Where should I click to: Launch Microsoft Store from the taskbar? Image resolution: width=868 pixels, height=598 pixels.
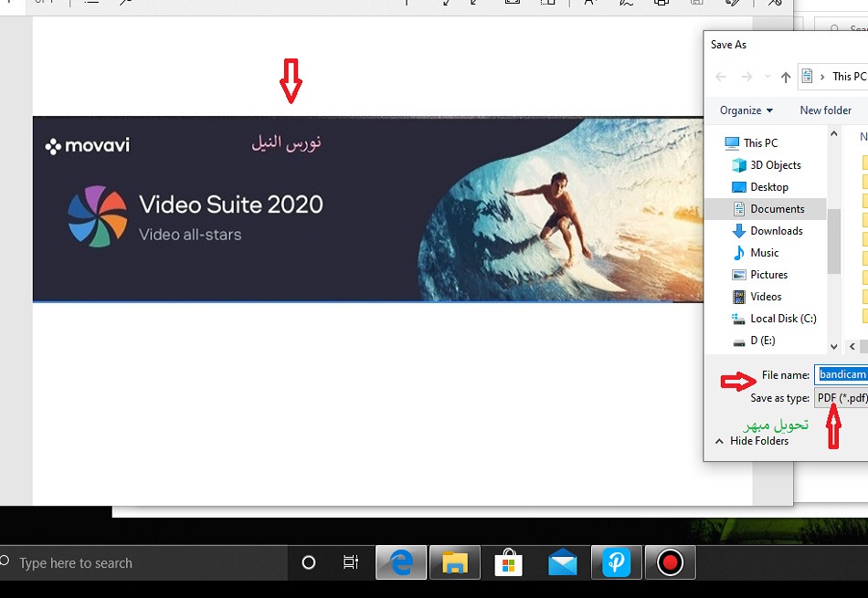coord(509,563)
